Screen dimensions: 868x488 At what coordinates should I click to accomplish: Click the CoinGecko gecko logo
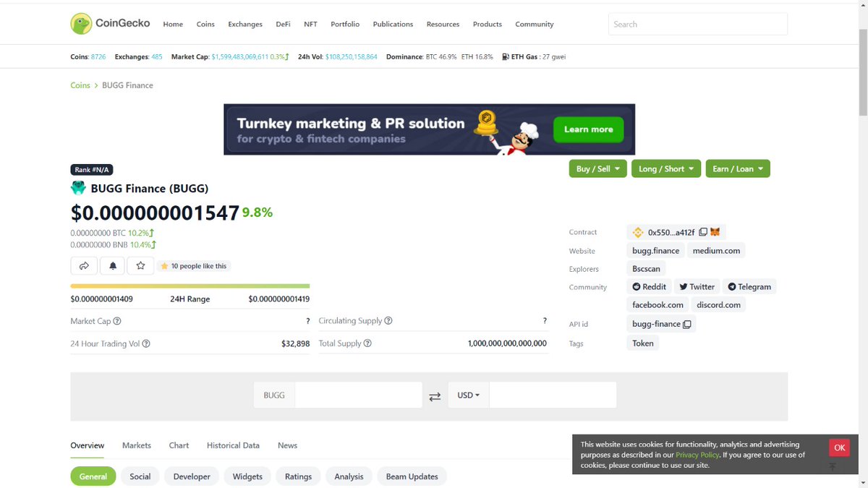pyautogui.click(x=81, y=24)
